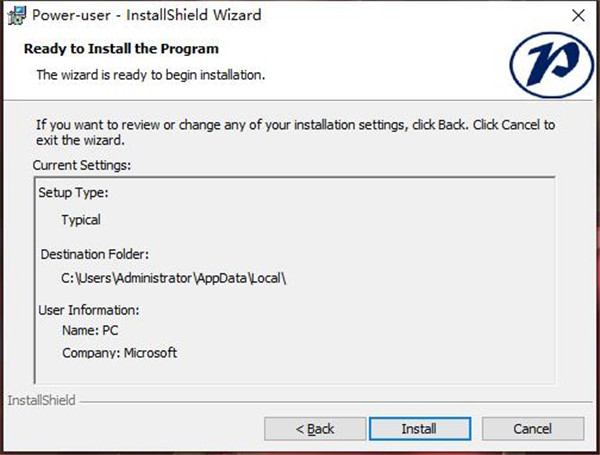Click the AppData\Local destination path text
The height and width of the screenshot is (455, 600).
coord(174,280)
